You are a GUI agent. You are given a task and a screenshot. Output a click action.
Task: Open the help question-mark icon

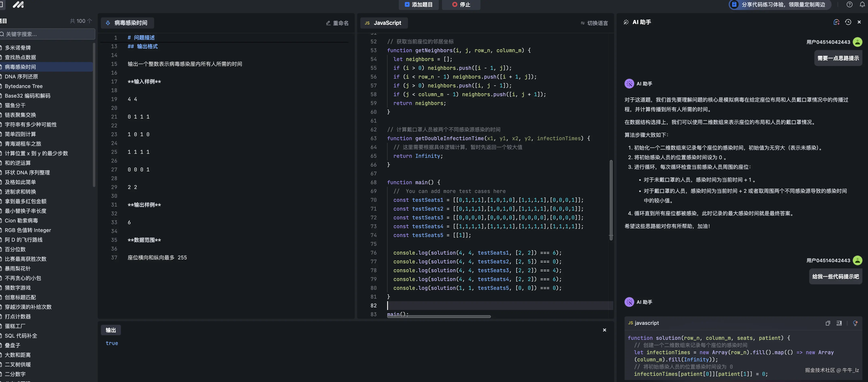pyautogui.click(x=849, y=4)
